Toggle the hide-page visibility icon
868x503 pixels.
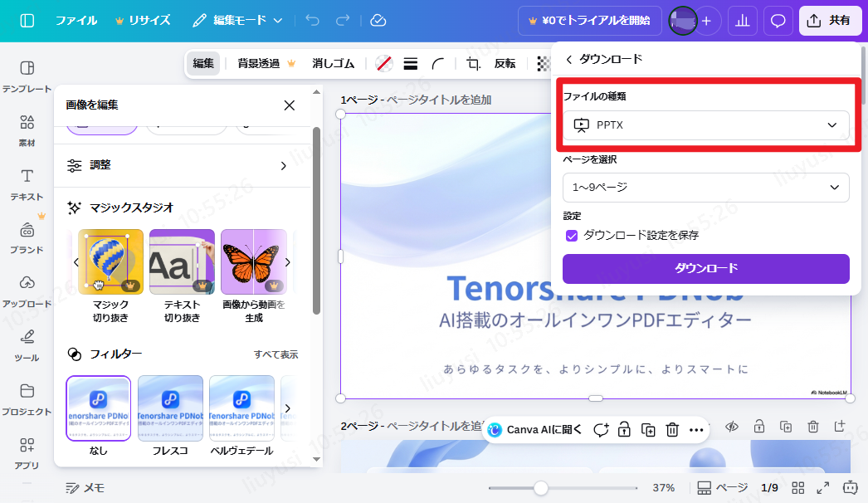(733, 426)
